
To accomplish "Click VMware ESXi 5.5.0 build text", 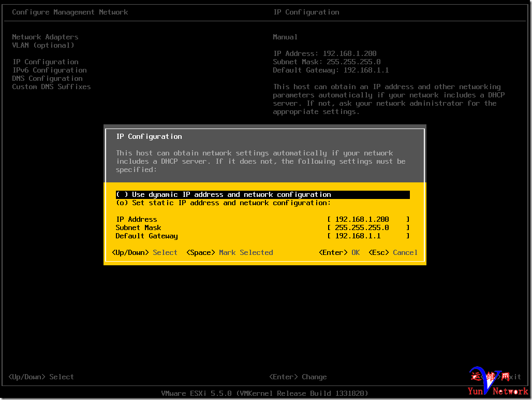I will (x=264, y=394).
